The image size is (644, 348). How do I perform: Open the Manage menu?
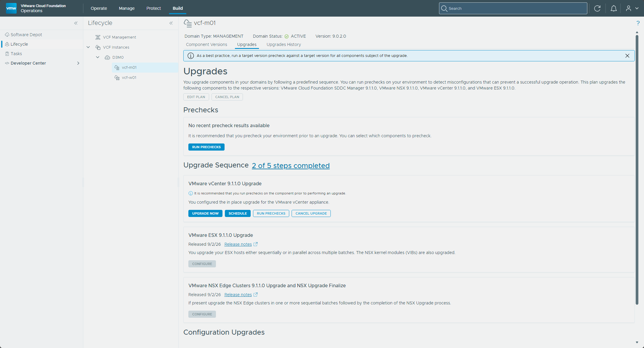point(127,8)
